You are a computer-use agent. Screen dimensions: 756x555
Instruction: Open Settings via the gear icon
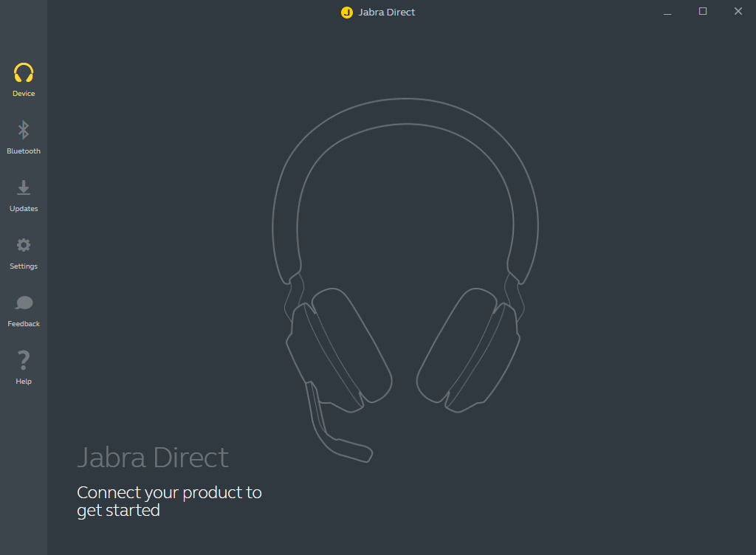click(24, 245)
